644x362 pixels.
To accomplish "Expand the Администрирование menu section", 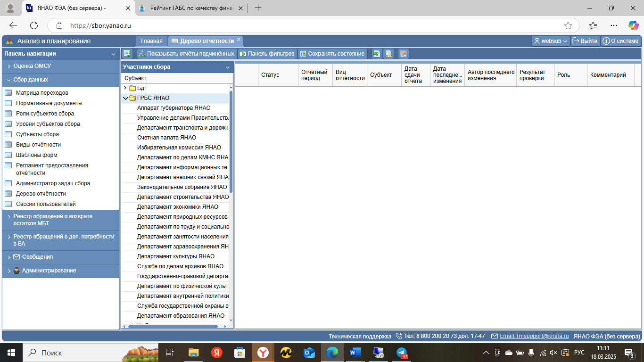I will pos(49,271).
